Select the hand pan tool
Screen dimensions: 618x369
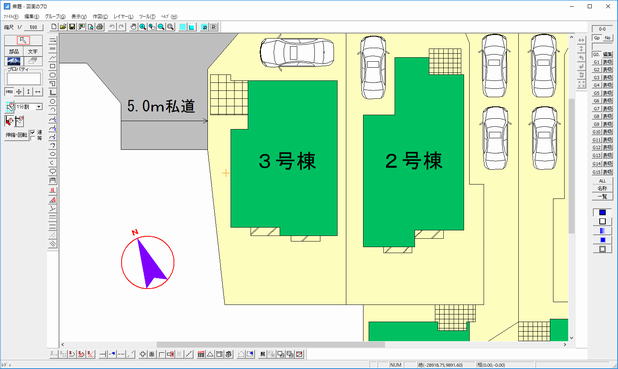[133, 27]
